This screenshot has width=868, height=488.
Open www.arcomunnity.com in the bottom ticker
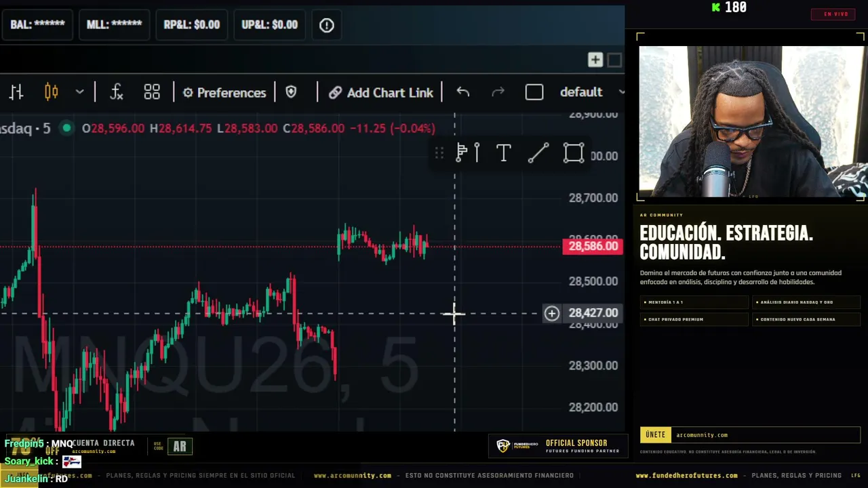click(353, 476)
